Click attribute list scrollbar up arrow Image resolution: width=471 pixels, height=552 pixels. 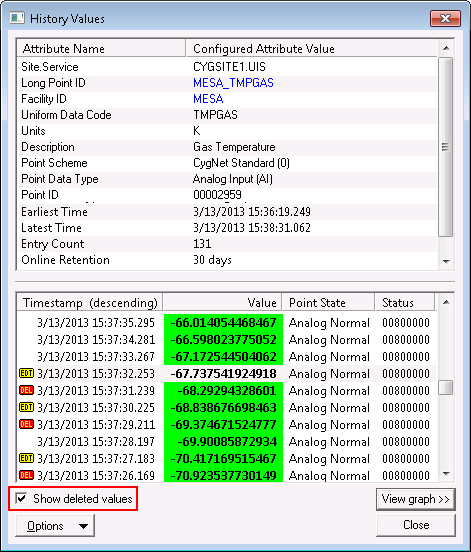446,48
